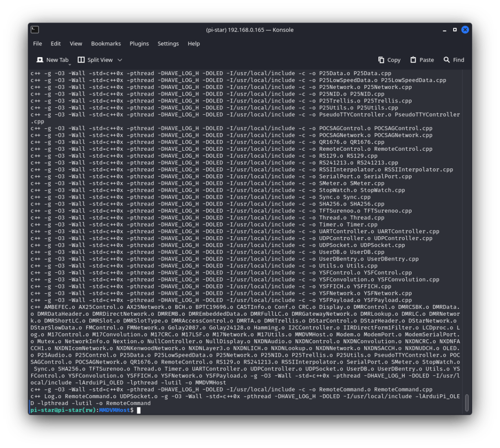Click the BPTC19696.o object name

214,307
